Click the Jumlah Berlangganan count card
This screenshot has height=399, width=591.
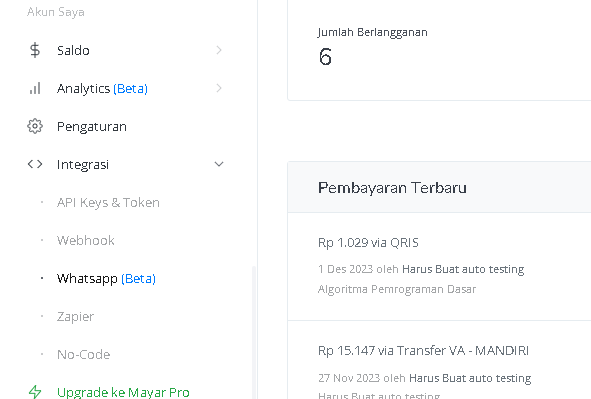click(439, 50)
